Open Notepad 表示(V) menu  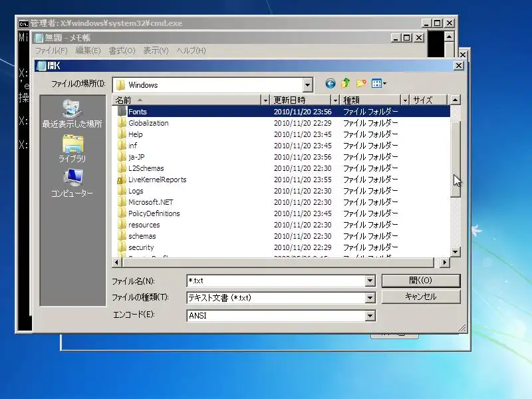156,51
